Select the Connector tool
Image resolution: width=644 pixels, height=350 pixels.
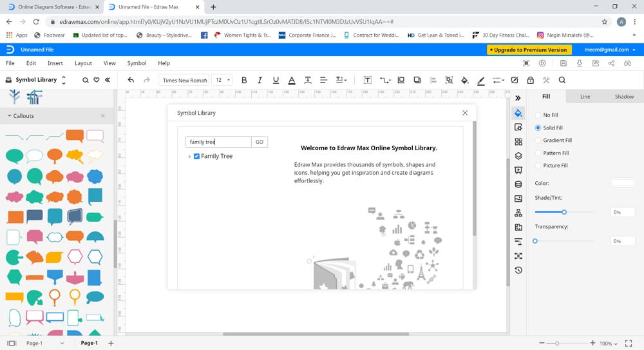click(x=385, y=80)
